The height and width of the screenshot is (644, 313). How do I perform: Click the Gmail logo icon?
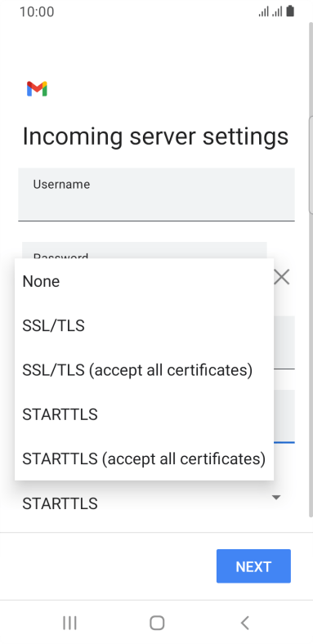(37, 89)
